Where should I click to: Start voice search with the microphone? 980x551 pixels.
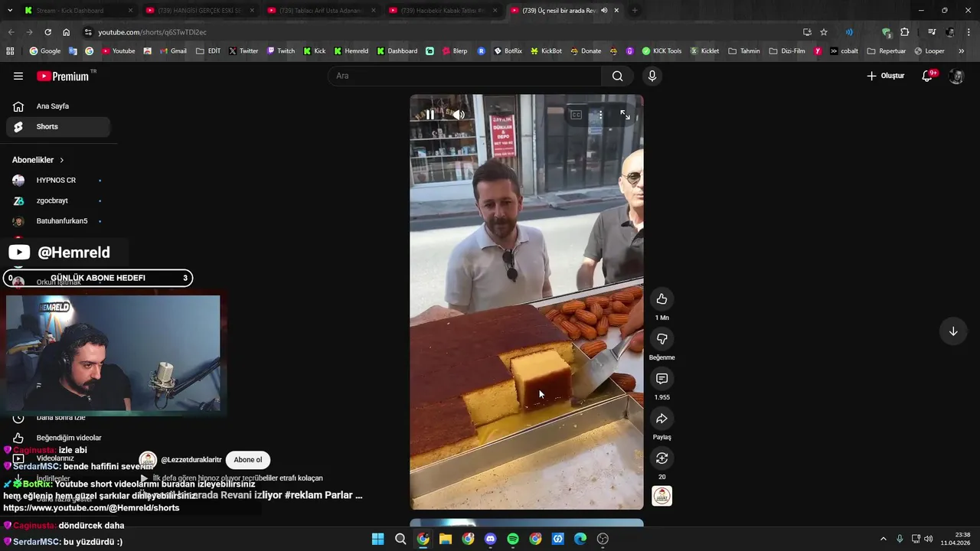tap(652, 76)
